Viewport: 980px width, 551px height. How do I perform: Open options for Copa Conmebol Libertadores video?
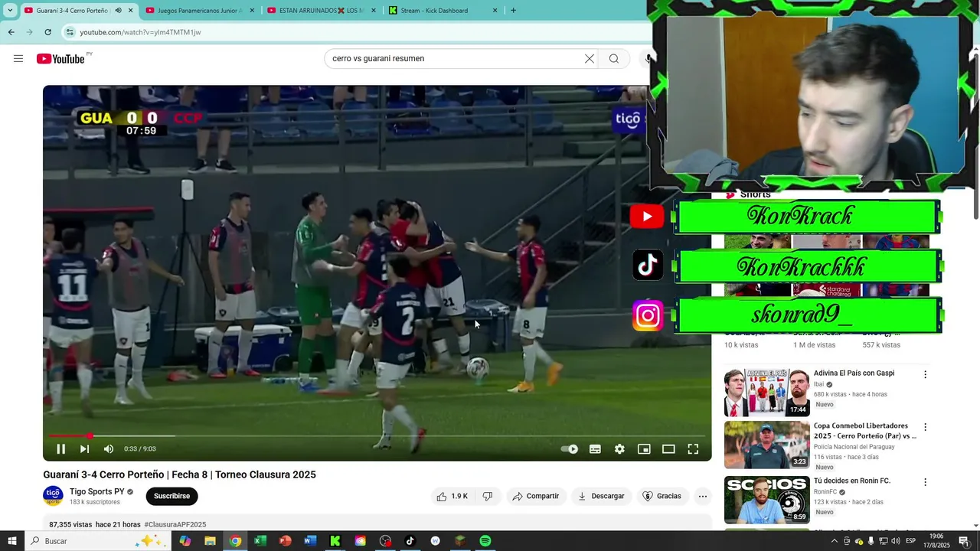(x=925, y=427)
